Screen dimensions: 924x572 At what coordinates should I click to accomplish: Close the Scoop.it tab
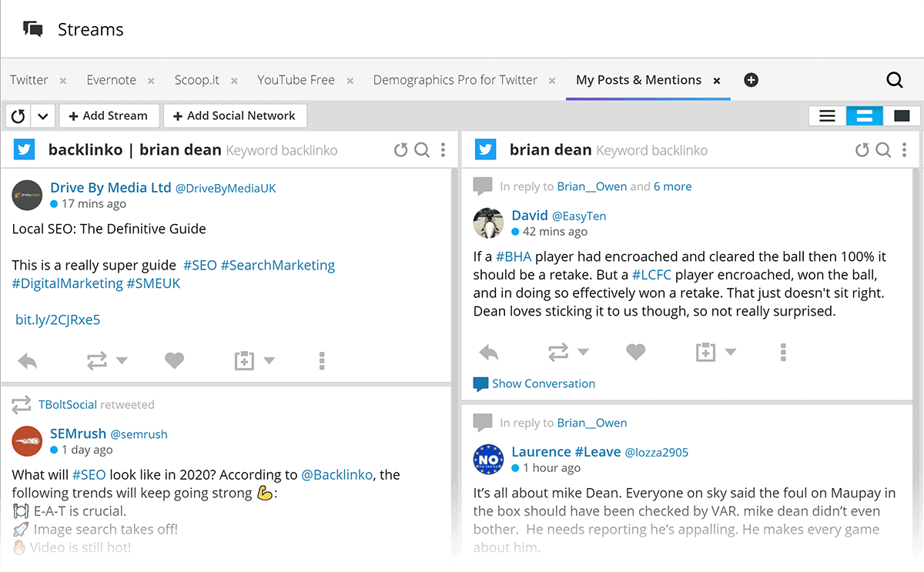234,81
